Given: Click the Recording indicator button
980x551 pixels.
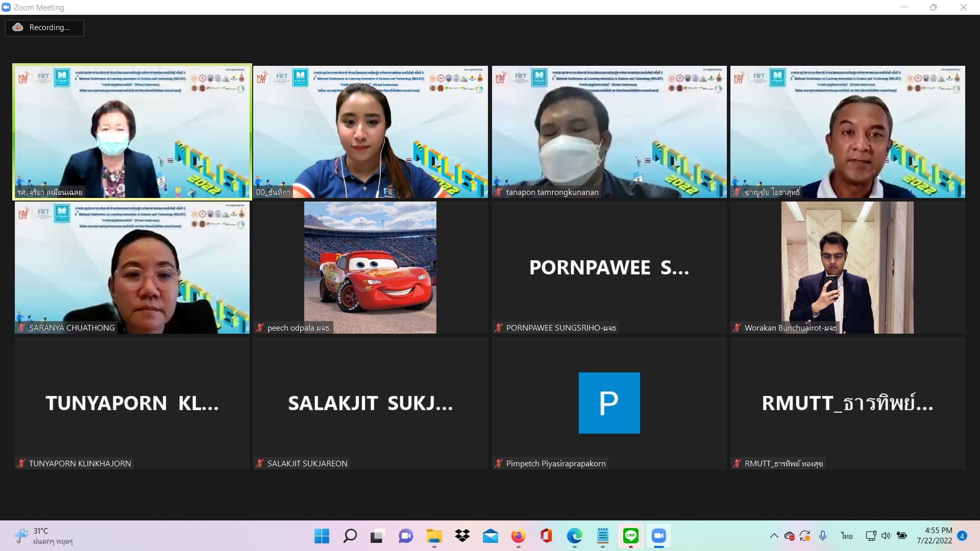Looking at the screenshot, I should tap(44, 28).
